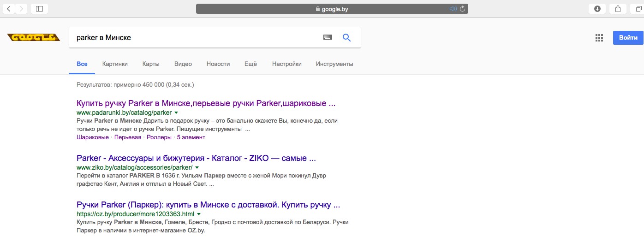Expand the ziko.by result options arrow
Screen dimensions: 644x243
point(197,167)
